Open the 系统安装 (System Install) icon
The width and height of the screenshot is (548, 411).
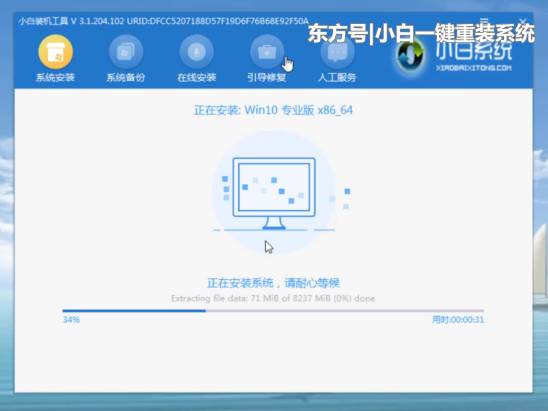pyautogui.click(x=55, y=52)
